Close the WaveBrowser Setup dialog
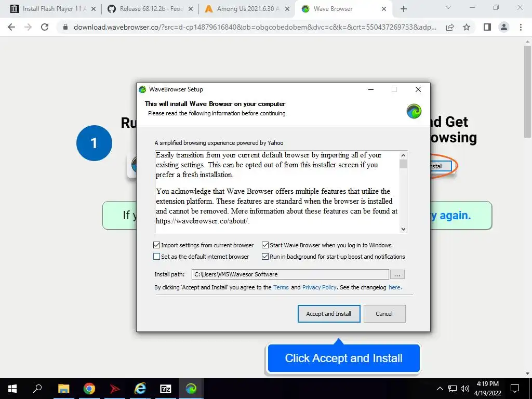The image size is (532, 399). 418,89
